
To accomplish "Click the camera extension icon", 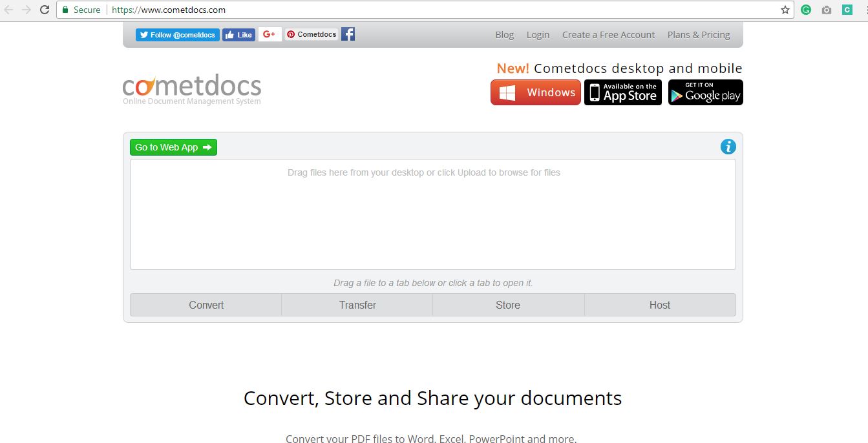I will pyautogui.click(x=827, y=10).
